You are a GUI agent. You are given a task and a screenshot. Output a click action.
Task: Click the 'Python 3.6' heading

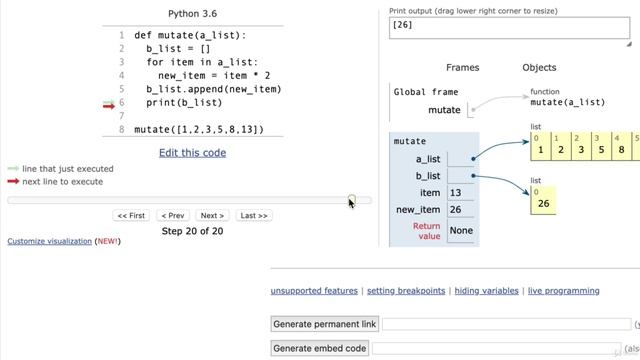(193, 13)
